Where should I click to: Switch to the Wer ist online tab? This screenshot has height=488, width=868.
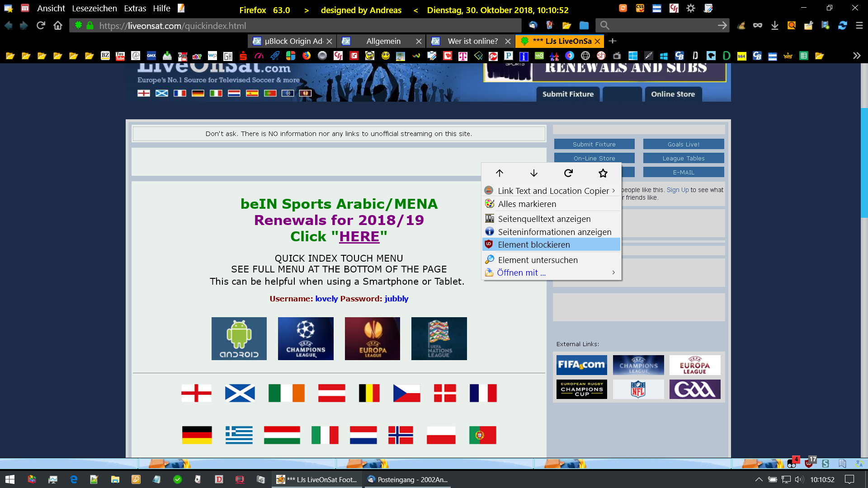click(472, 41)
